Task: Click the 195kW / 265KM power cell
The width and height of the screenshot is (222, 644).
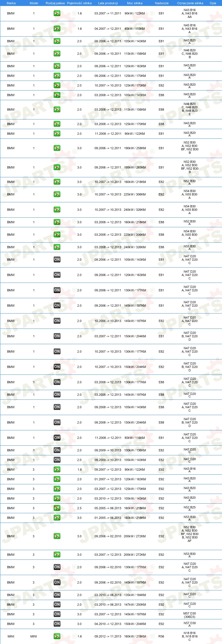Action: [135, 167]
